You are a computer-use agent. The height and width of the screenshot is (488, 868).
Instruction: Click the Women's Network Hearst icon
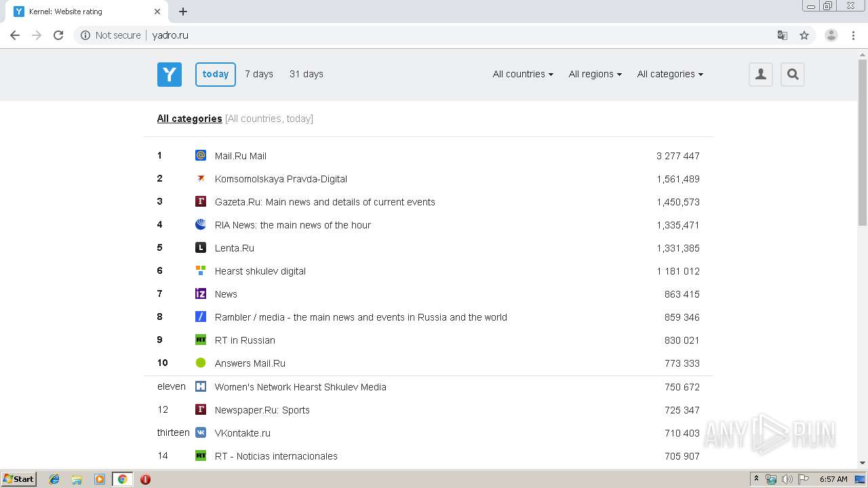pyautogui.click(x=201, y=386)
